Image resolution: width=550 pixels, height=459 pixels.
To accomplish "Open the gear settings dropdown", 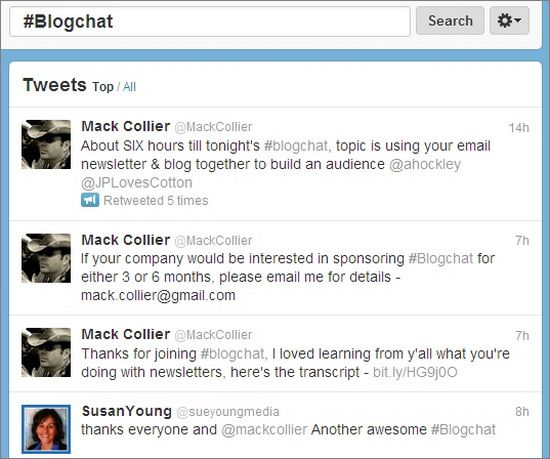I will click(x=509, y=20).
